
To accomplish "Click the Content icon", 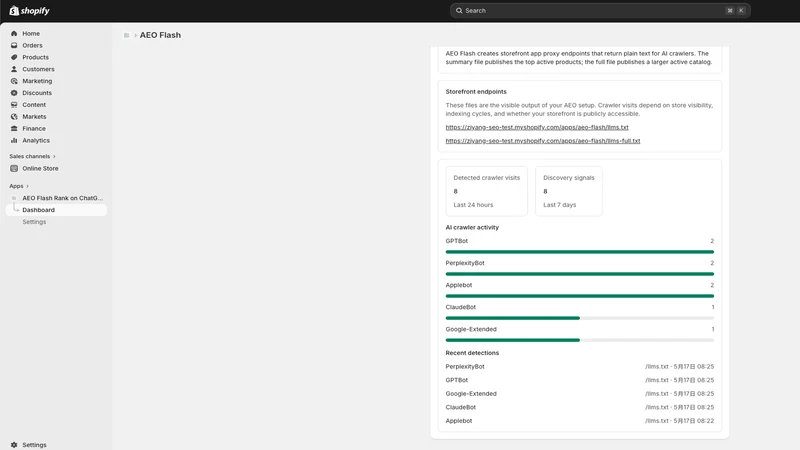I will pyautogui.click(x=14, y=105).
